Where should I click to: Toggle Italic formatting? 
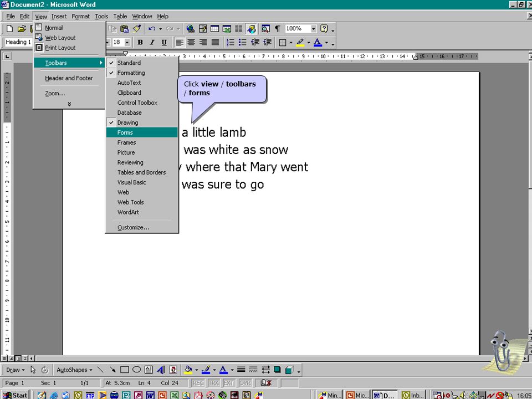pos(152,43)
